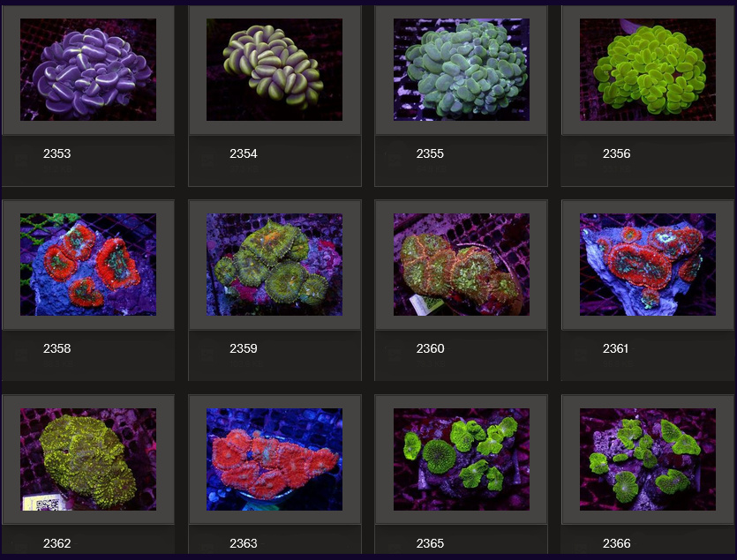View the red-orange coral thumbnail 2363
The width and height of the screenshot is (737, 560).
(274, 459)
